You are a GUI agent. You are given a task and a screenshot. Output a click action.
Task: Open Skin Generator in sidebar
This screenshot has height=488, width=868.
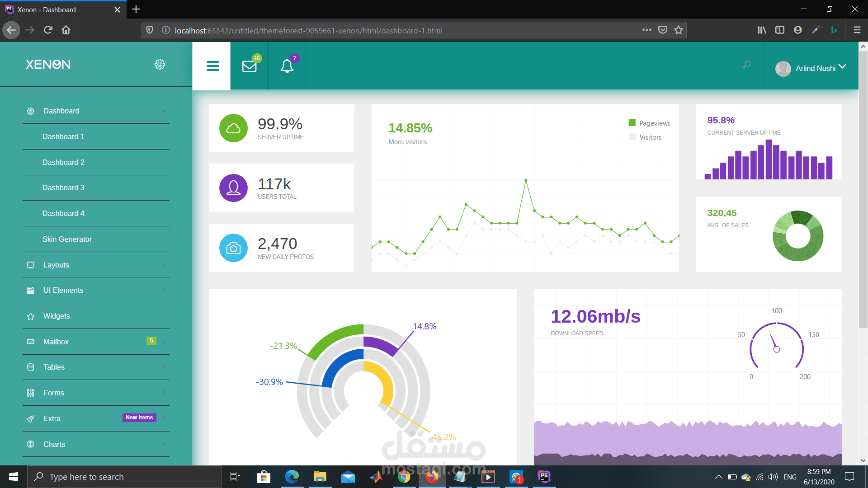tap(67, 239)
